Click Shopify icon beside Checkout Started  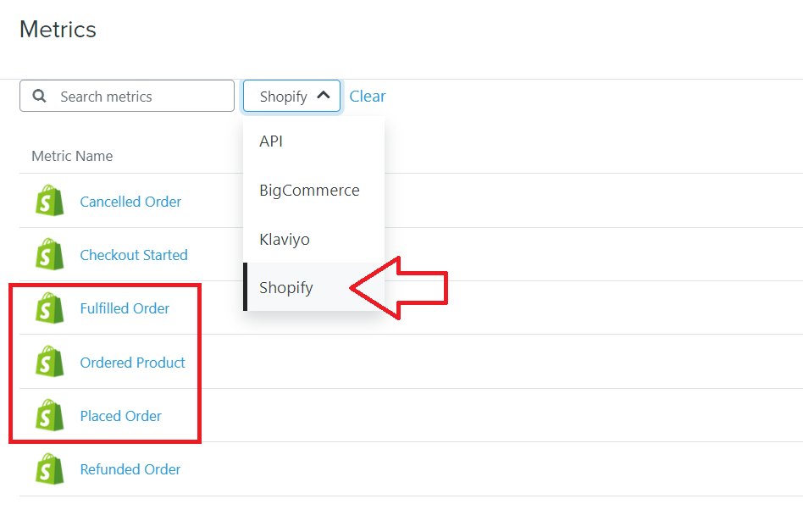click(x=50, y=254)
